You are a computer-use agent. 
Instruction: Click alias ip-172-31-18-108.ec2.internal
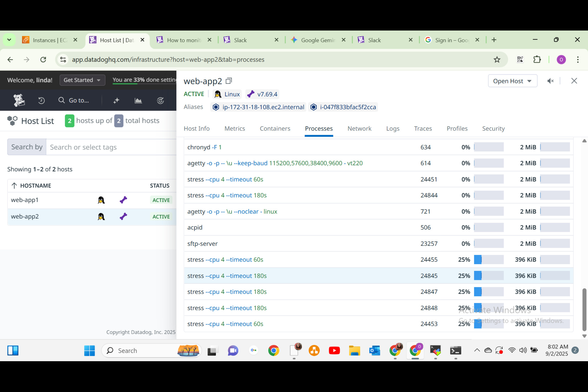[x=258, y=107]
